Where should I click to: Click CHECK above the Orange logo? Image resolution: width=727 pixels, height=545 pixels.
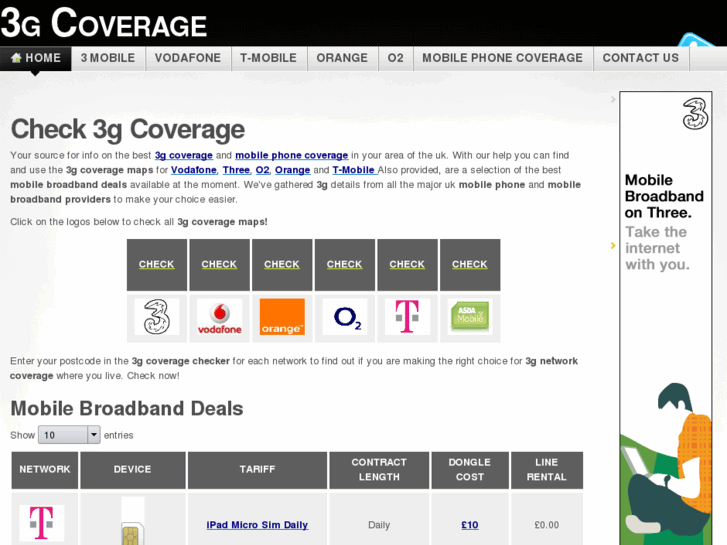(x=282, y=264)
